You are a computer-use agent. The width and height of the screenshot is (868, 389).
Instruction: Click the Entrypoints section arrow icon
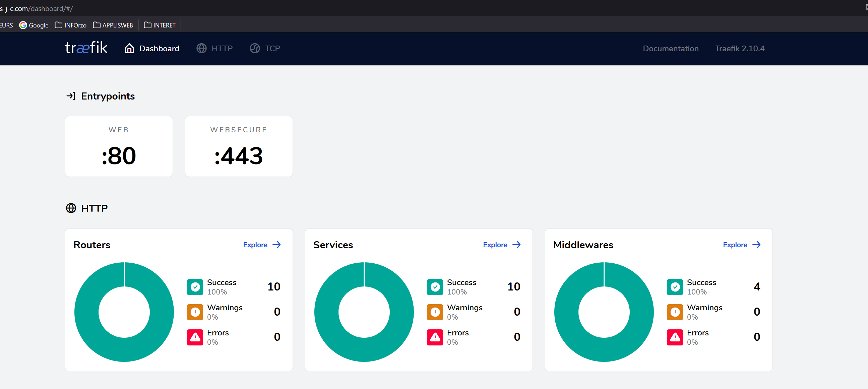point(71,96)
